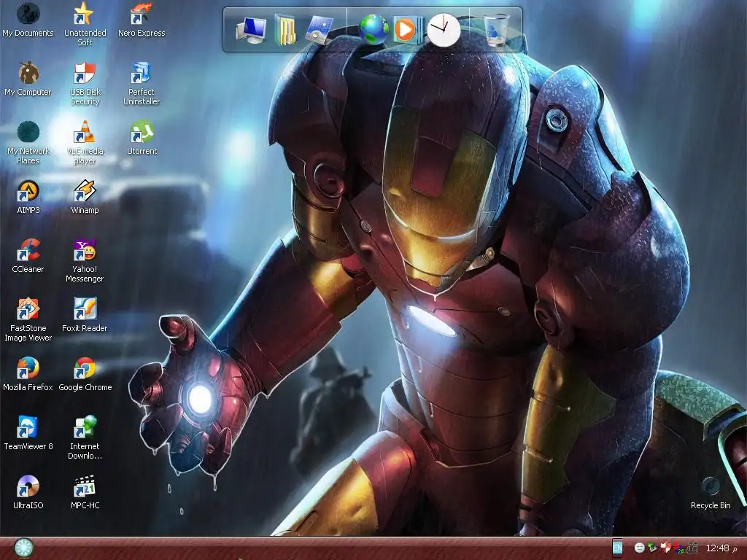Open the UltraISO shortcut
This screenshot has height=560, width=747.
click(28, 493)
